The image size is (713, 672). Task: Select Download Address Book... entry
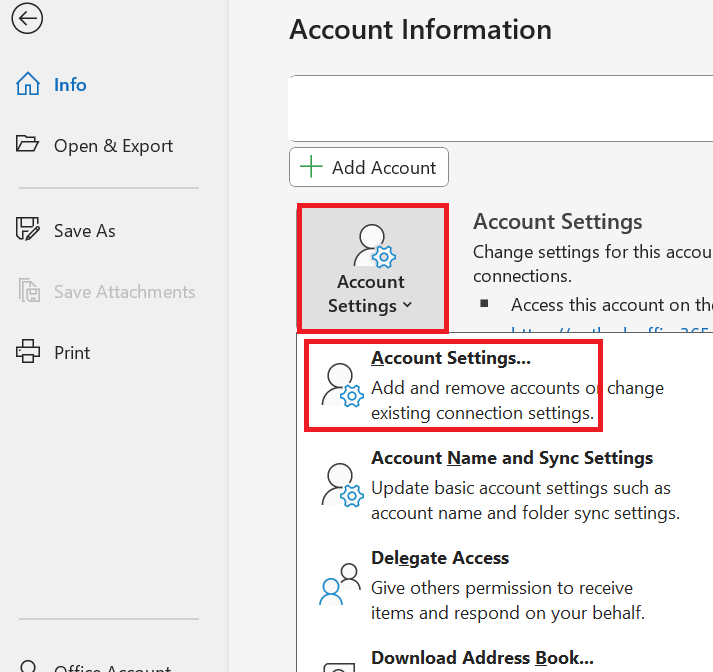coord(482,657)
